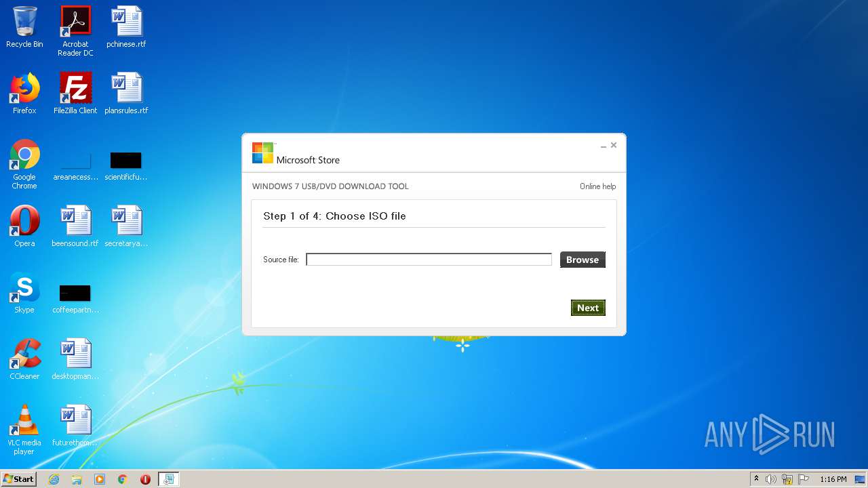Select the areanecess desktop file
The width and height of the screenshot is (868, 488).
[75, 167]
